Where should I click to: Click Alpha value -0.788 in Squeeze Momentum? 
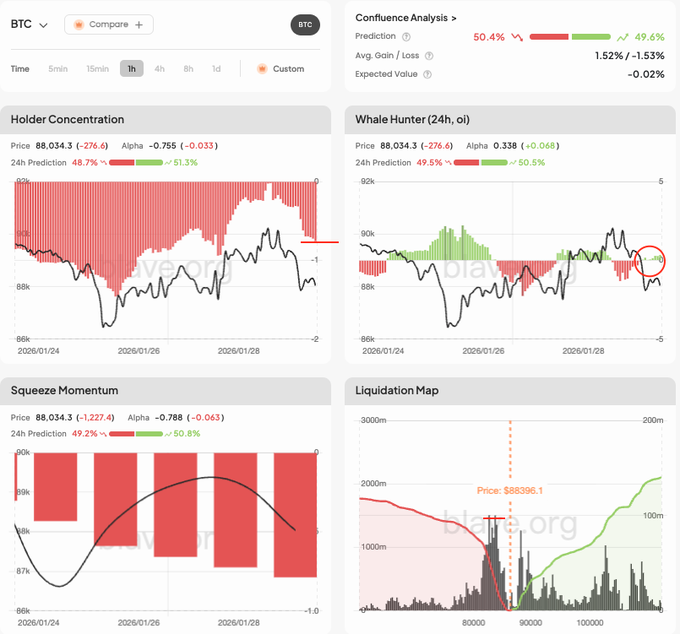point(169,418)
